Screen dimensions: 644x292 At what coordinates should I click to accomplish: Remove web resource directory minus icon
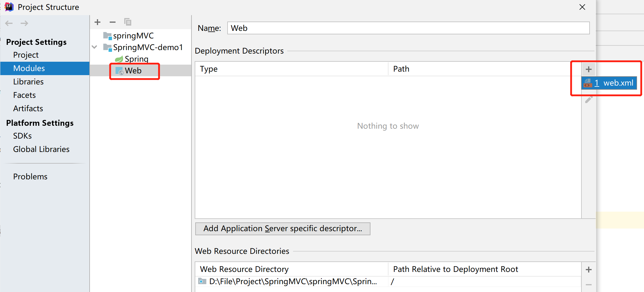589,285
